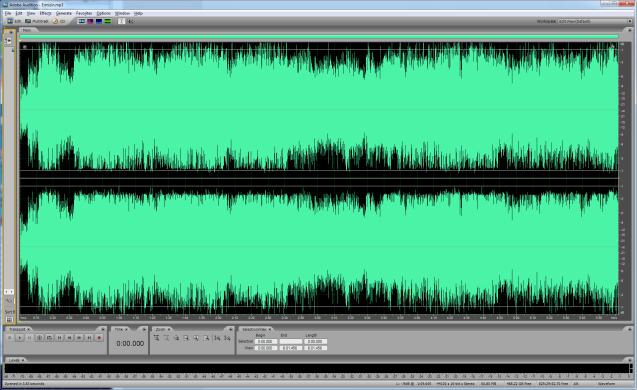Open the Transport panel options menu

(103, 329)
